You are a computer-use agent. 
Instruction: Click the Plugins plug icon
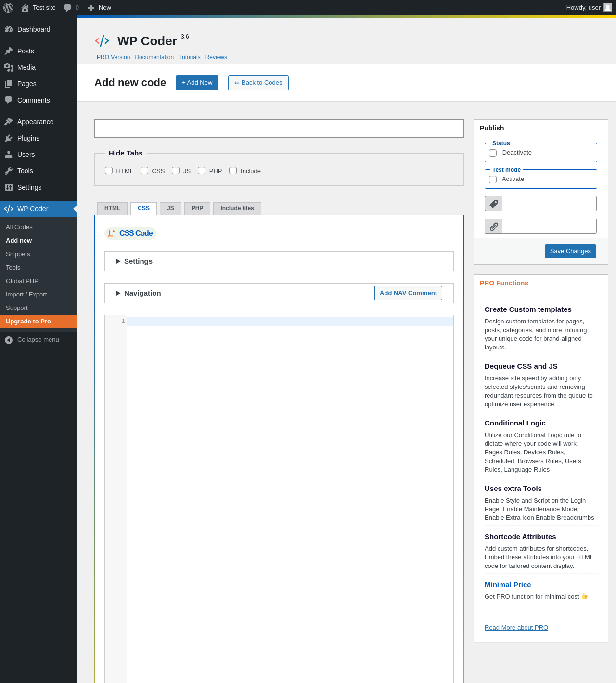tap(9, 138)
